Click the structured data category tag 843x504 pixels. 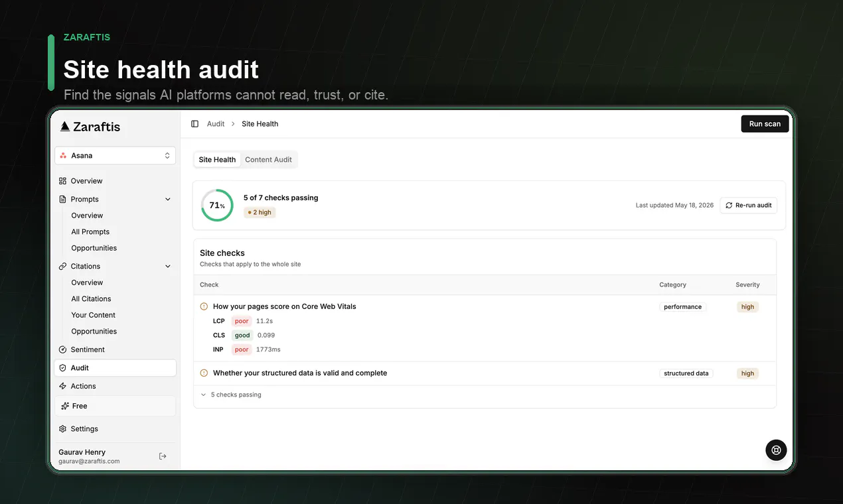pos(686,373)
